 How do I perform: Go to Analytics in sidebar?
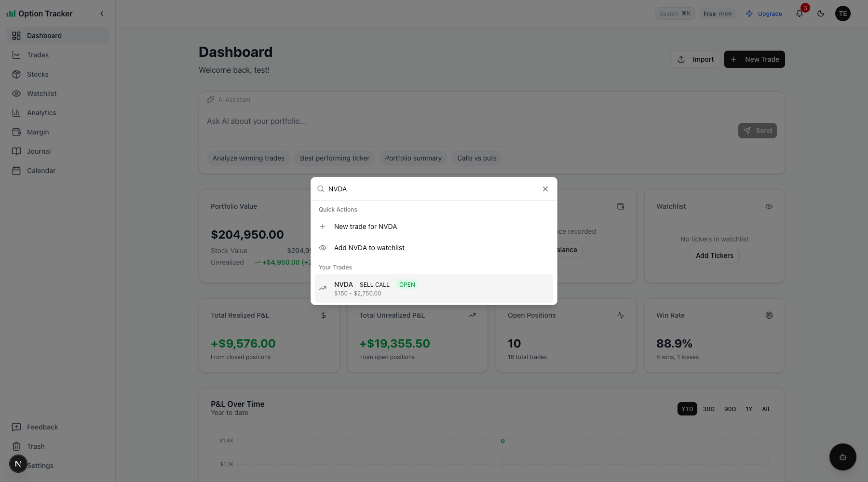41,113
